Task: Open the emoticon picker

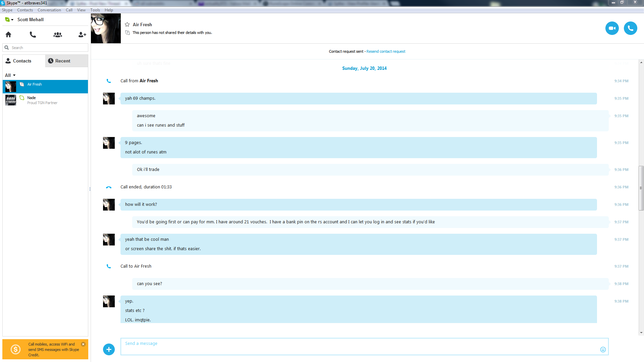Action: click(603, 350)
